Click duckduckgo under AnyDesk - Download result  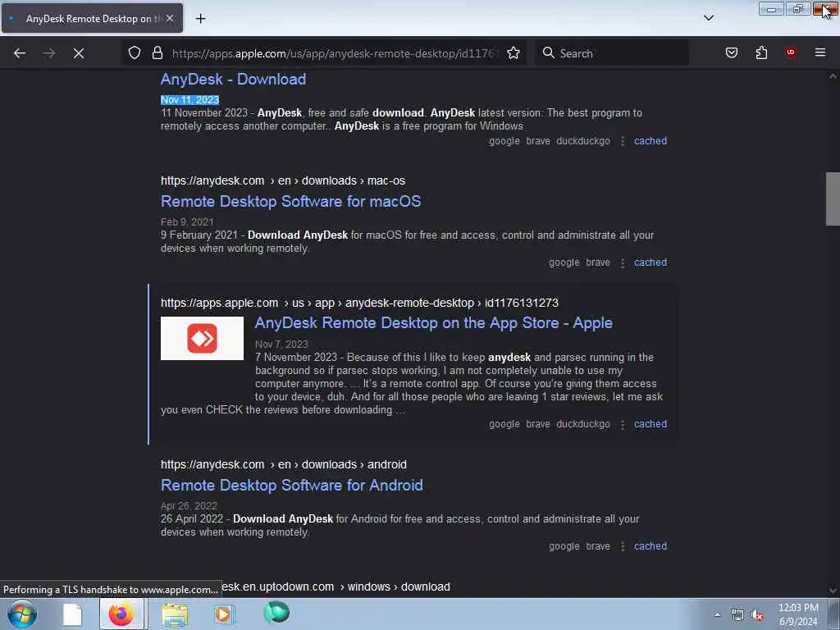[x=583, y=141]
